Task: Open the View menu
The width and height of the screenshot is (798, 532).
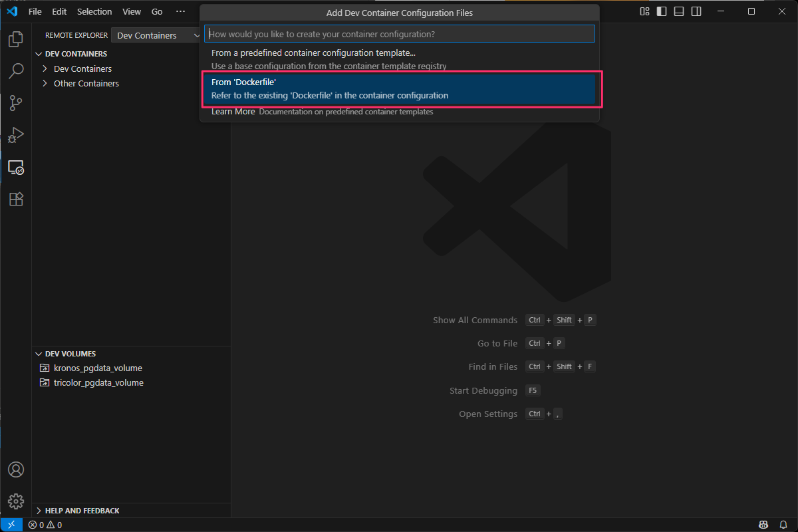Action: click(x=132, y=11)
